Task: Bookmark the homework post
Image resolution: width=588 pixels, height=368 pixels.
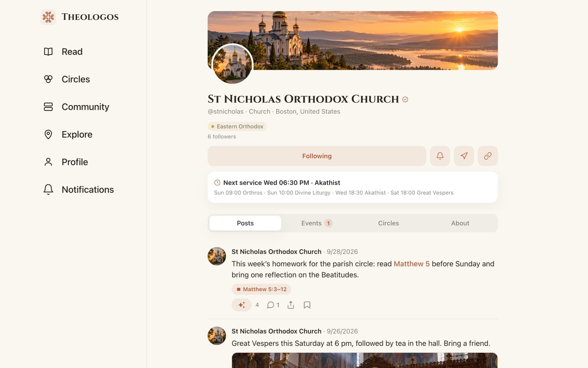Action: [307, 305]
